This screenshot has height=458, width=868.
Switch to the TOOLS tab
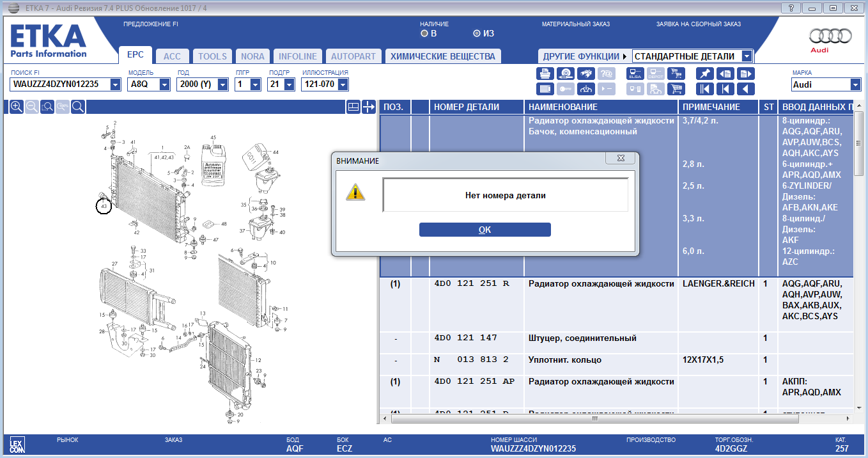(212, 56)
